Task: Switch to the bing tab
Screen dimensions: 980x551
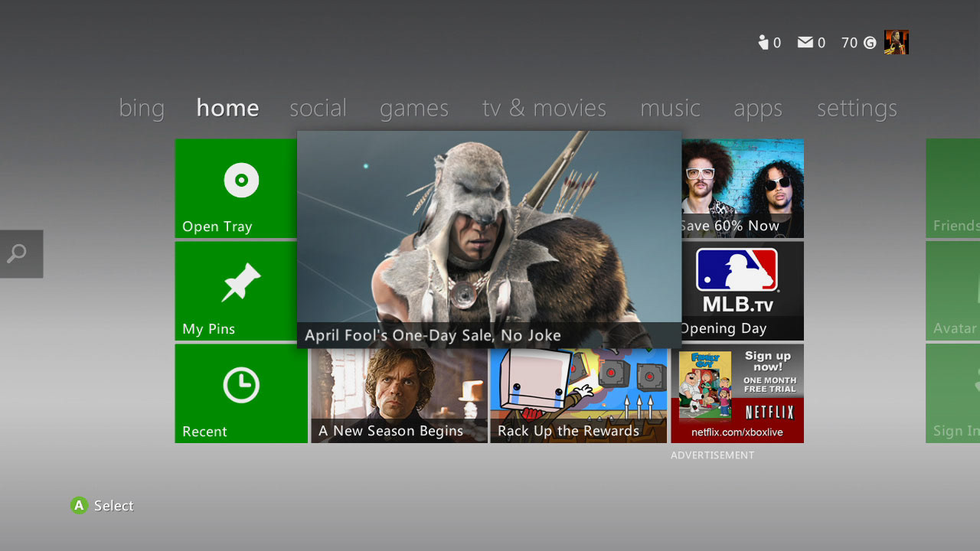Action: click(x=142, y=108)
